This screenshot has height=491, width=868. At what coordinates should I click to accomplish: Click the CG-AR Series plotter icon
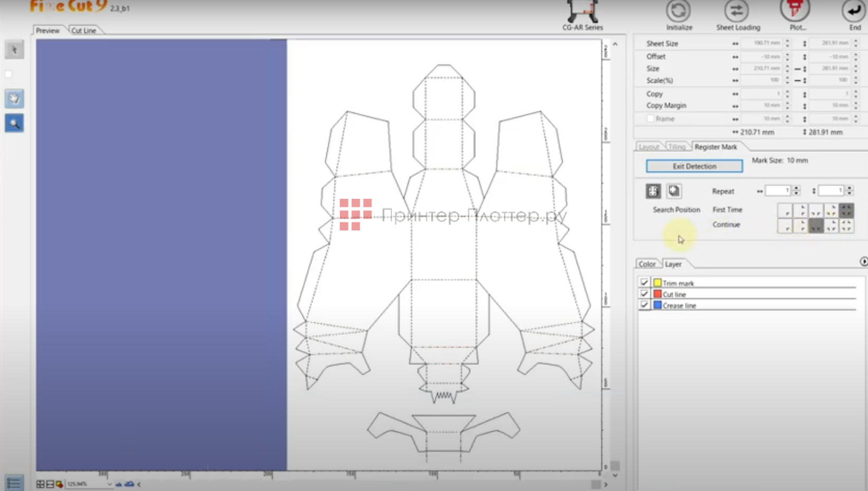582,12
